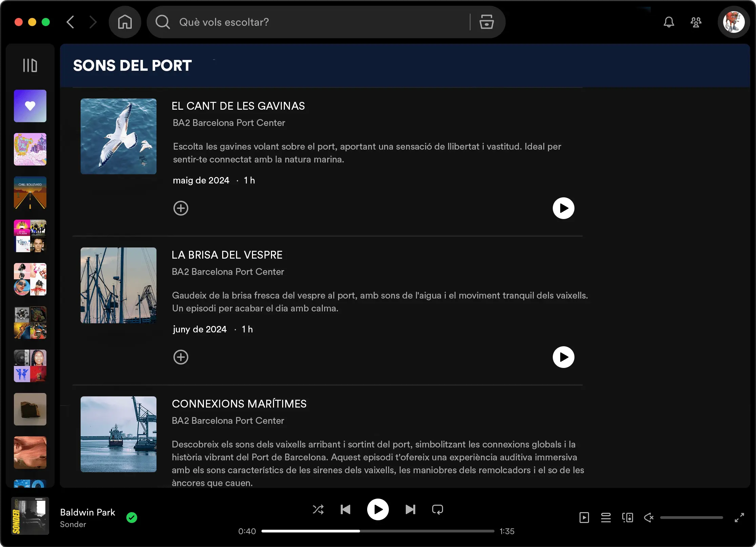Viewport: 756px width, 547px height.
Task: Open the Connect to a device picker
Action: (x=627, y=518)
